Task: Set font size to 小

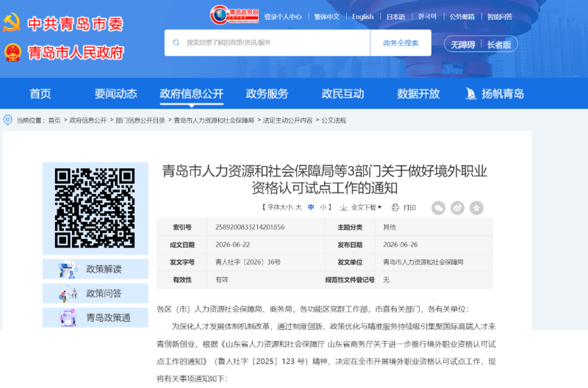Action: click(x=323, y=207)
